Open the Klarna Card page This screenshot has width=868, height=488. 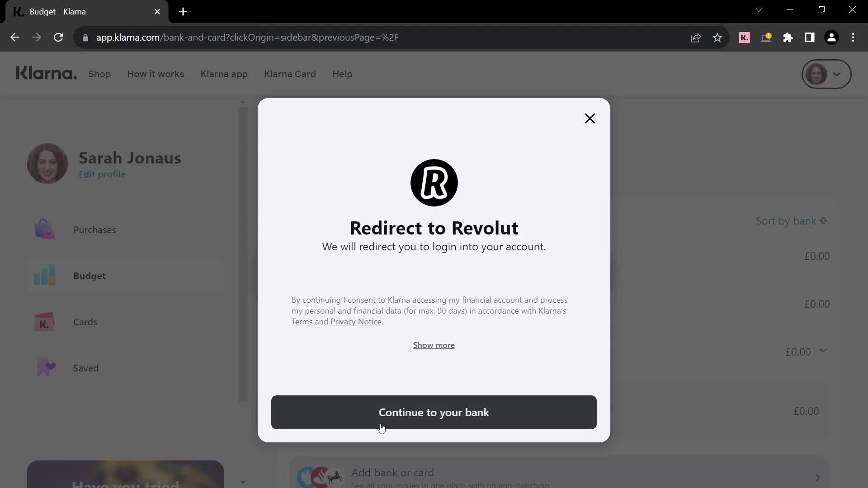pos(290,74)
